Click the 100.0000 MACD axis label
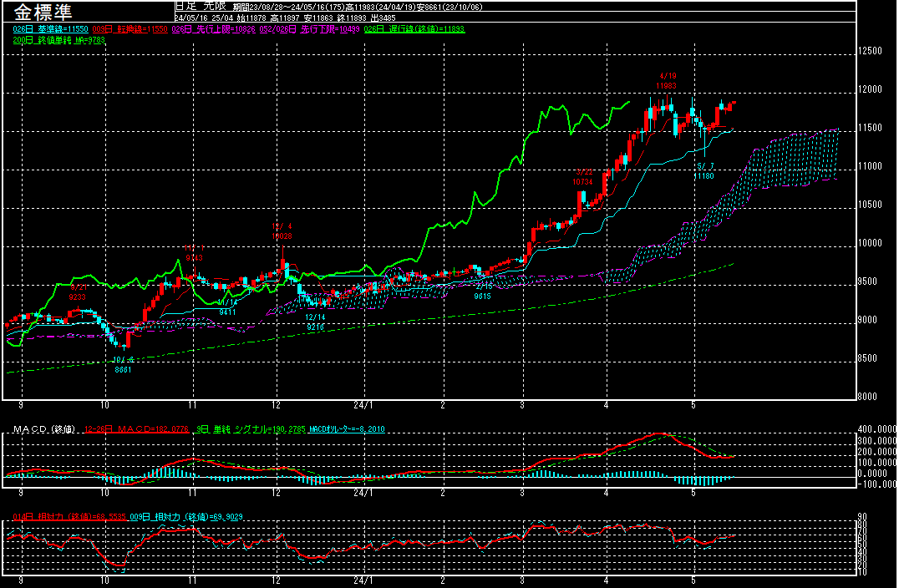 [877, 463]
